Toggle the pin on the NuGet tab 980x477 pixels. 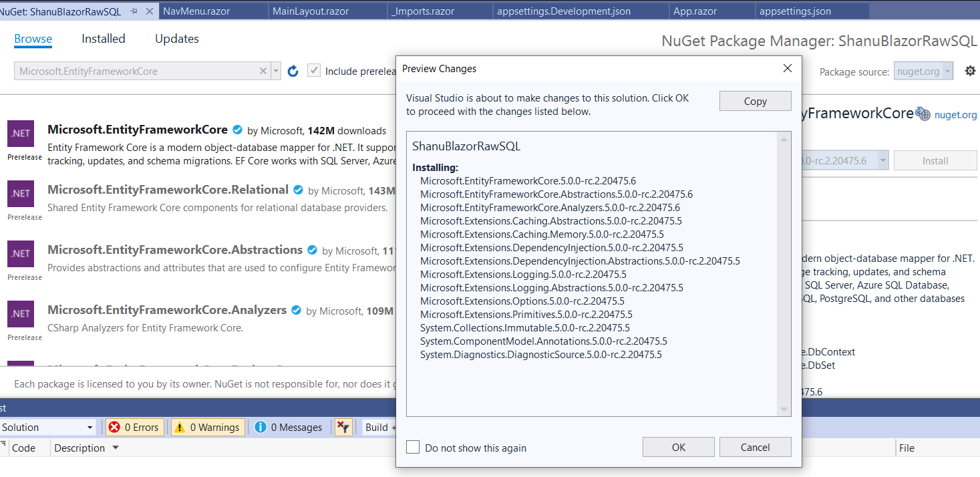[x=134, y=11]
